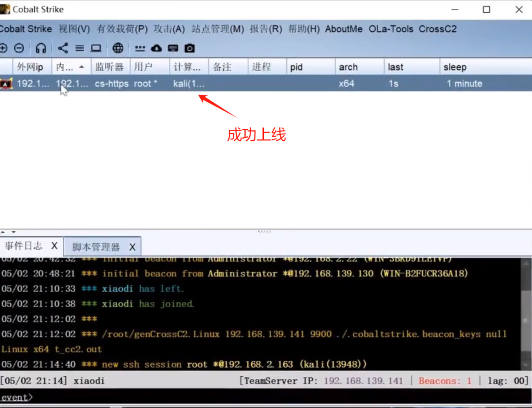Show target table with the laptop icon

click(x=96, y=48)
